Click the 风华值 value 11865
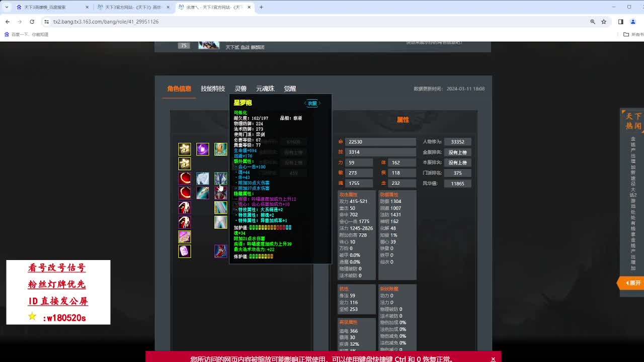The image size is (644, 362). point(457,184)
